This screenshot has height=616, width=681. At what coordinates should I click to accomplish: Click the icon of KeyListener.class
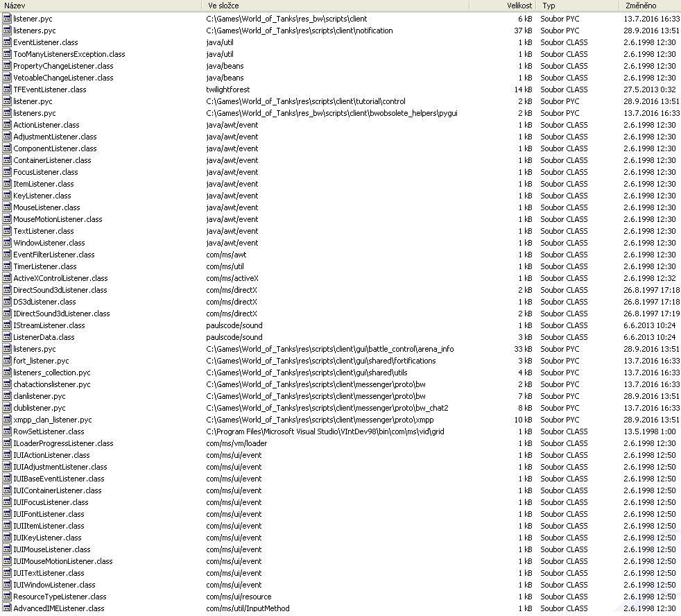coord(6,196)
